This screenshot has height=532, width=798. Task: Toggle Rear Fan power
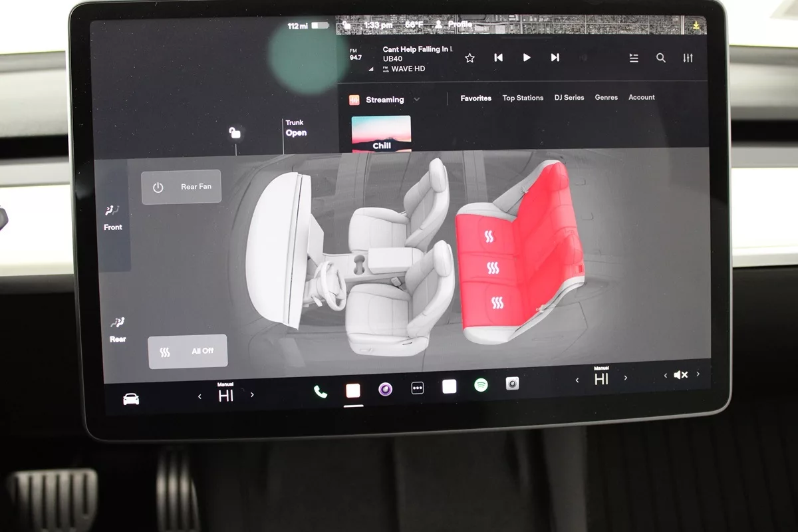181,187
